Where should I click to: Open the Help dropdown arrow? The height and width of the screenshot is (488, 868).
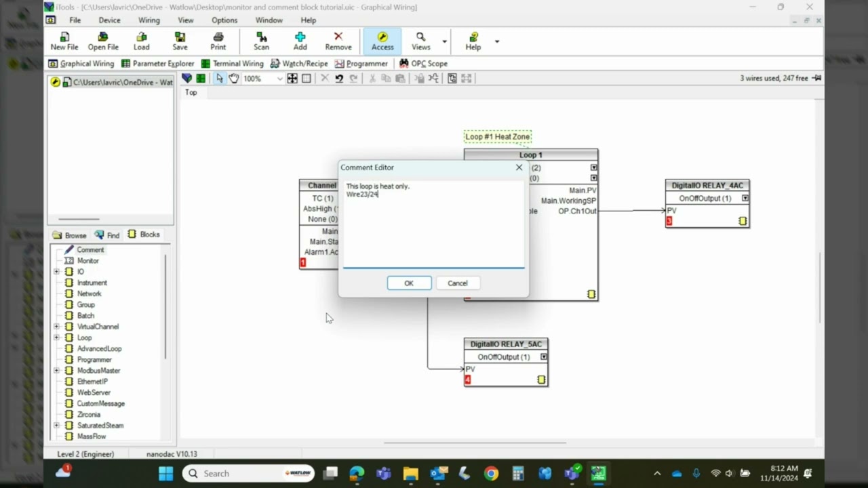pyautogui.click(x=496, y=41)
